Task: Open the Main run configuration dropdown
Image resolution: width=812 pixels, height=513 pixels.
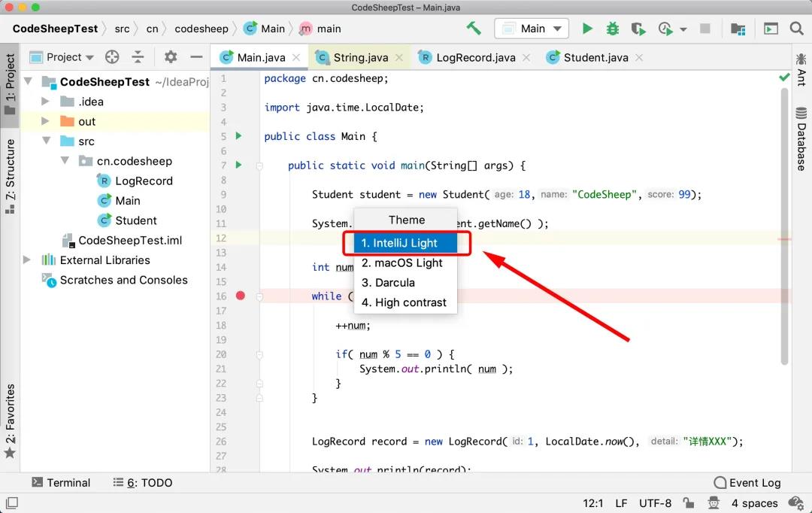Action: pyautogui.click(x=532, y=29)
